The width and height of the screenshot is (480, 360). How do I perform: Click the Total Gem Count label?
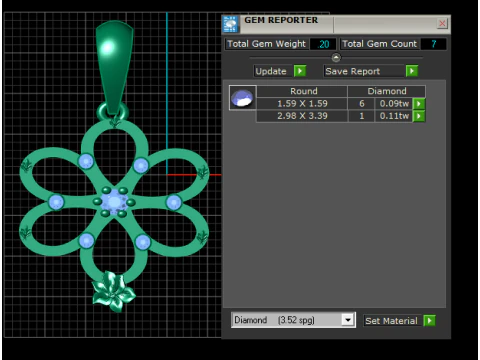379,44
